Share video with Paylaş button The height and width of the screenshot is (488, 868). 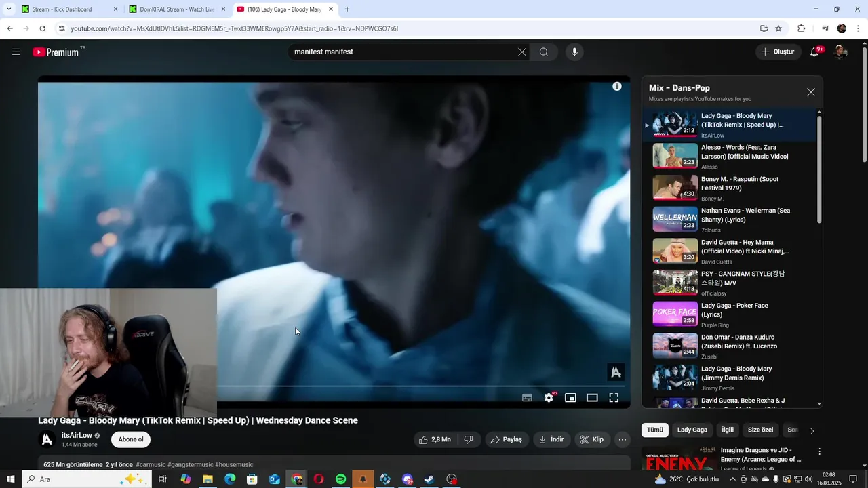(507, 439)
